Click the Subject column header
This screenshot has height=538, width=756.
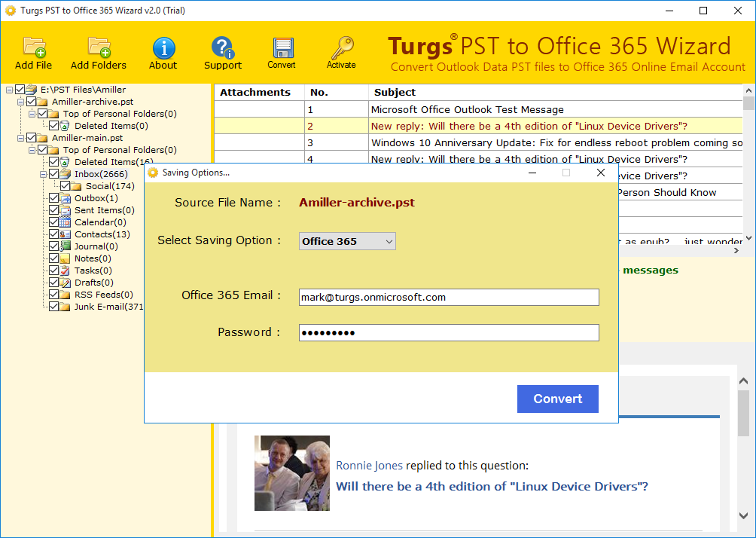point(556,92)
